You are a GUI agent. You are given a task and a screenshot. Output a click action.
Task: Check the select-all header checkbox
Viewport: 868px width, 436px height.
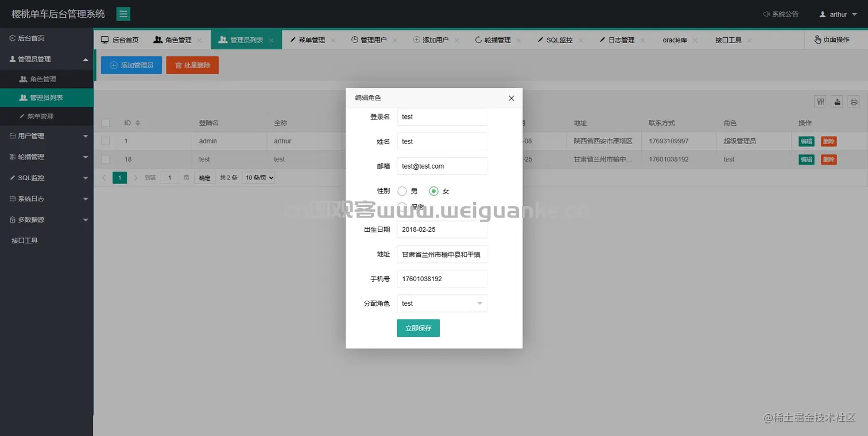(106, 123)
